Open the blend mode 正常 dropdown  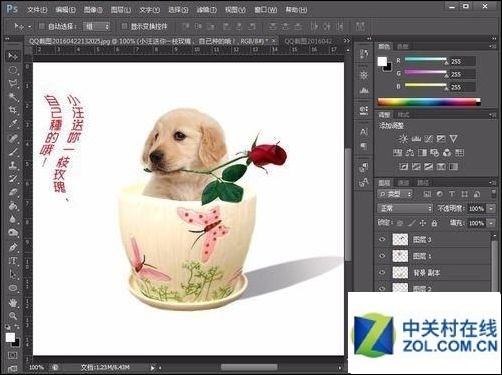(405, 208)
